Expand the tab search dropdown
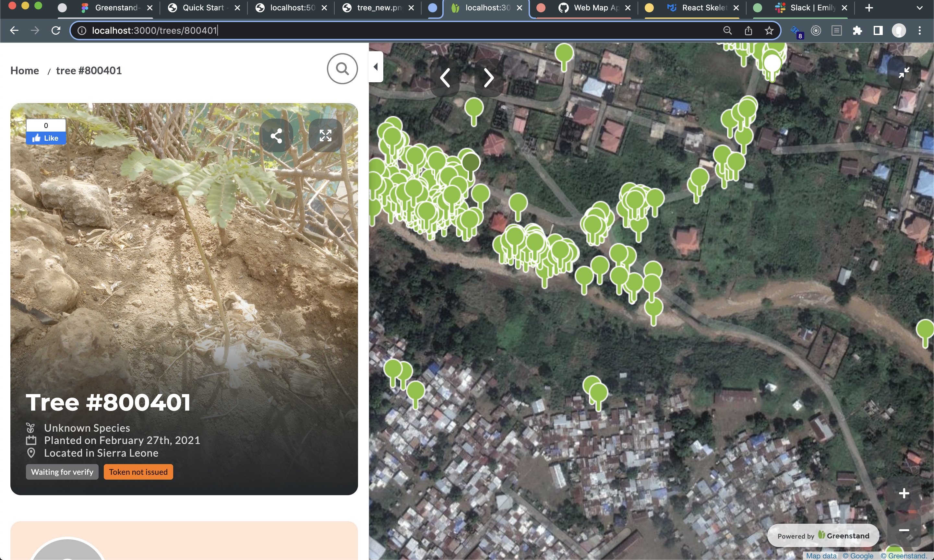The height and width of the screenshot is (560, 934). (920, 8)
